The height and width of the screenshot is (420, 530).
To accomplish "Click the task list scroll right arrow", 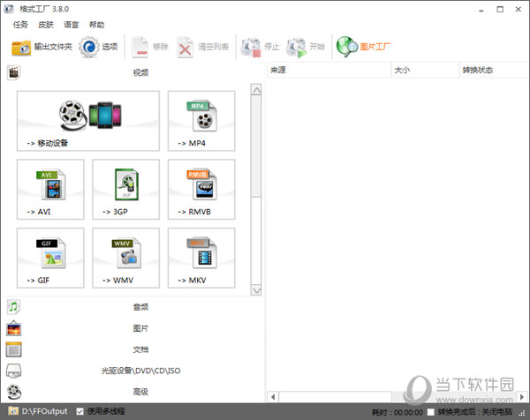I will click(521, 397).
